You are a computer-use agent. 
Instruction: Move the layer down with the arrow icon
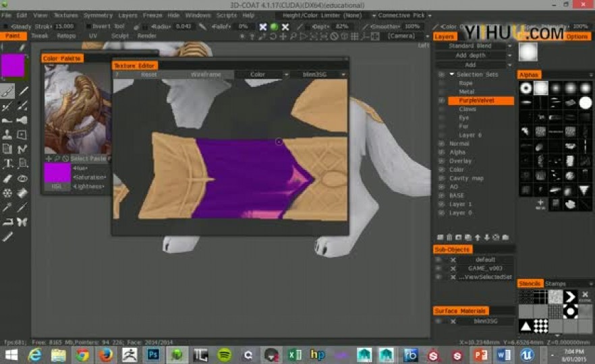pos(486,237)
